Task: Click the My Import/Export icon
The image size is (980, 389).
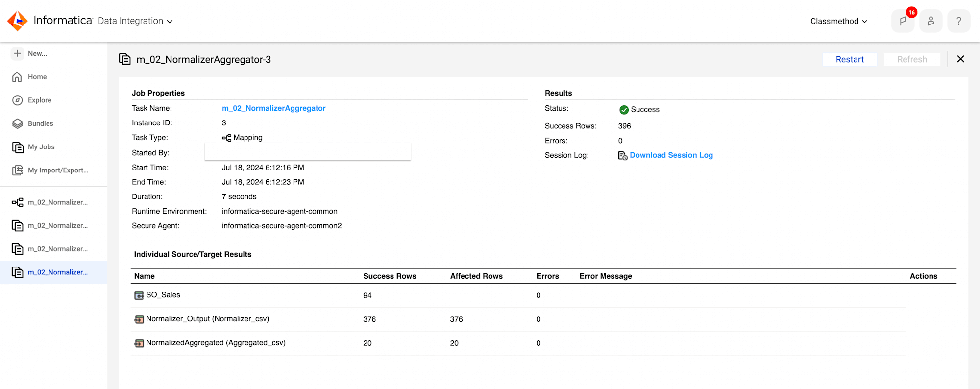Action: [x=18, y=170]
